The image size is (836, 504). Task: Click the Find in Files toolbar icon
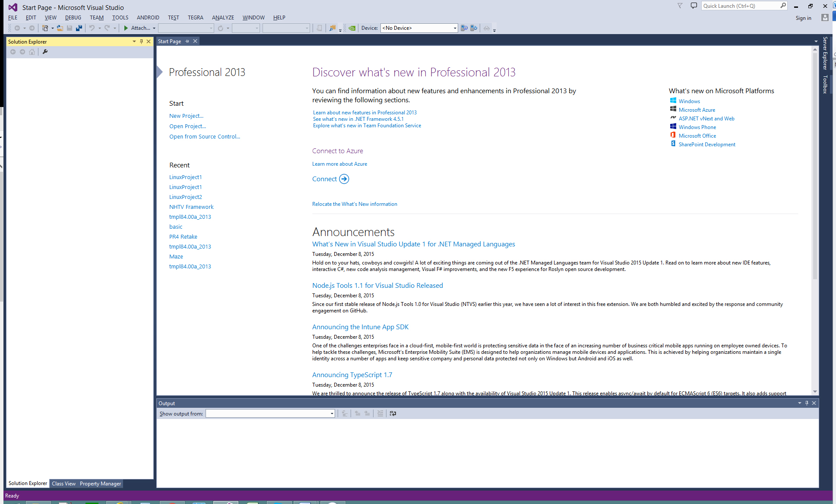(332, 28)
